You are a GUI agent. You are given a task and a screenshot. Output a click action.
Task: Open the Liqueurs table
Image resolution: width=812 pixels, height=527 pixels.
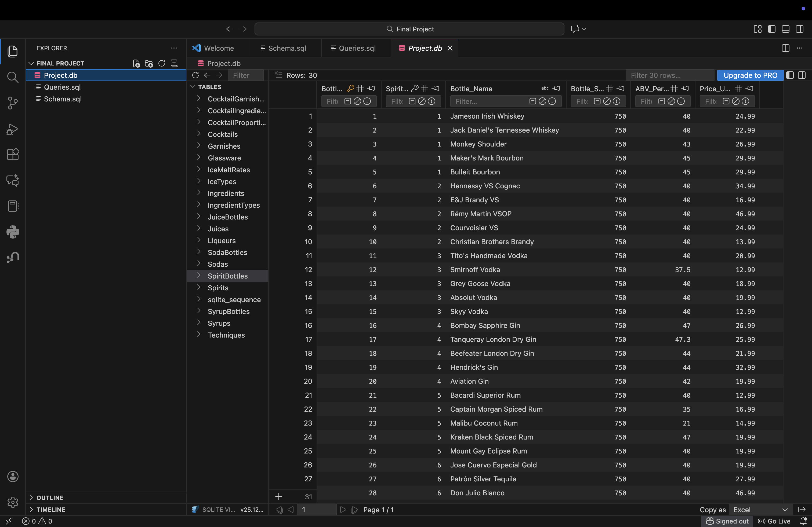[x=222, y=240]
